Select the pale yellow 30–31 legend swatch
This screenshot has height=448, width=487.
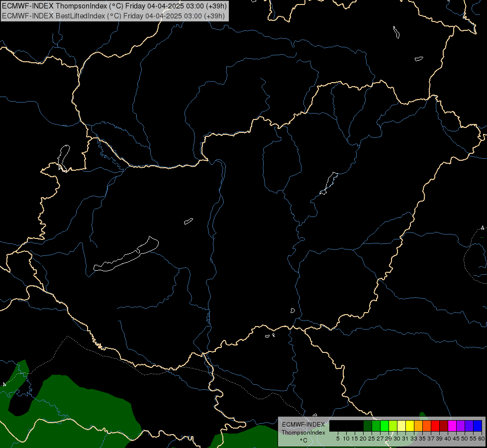pos(401,426)
